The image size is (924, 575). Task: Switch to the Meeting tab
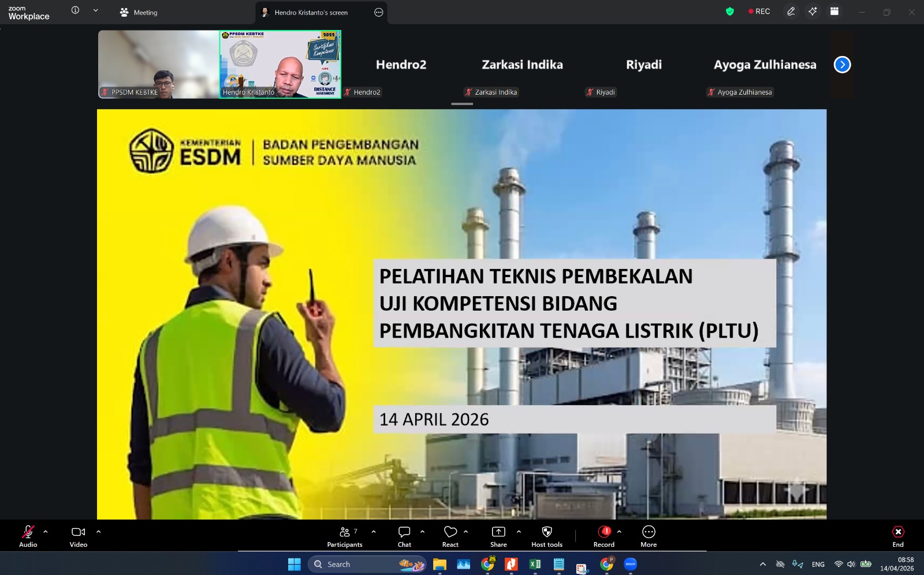139,12
